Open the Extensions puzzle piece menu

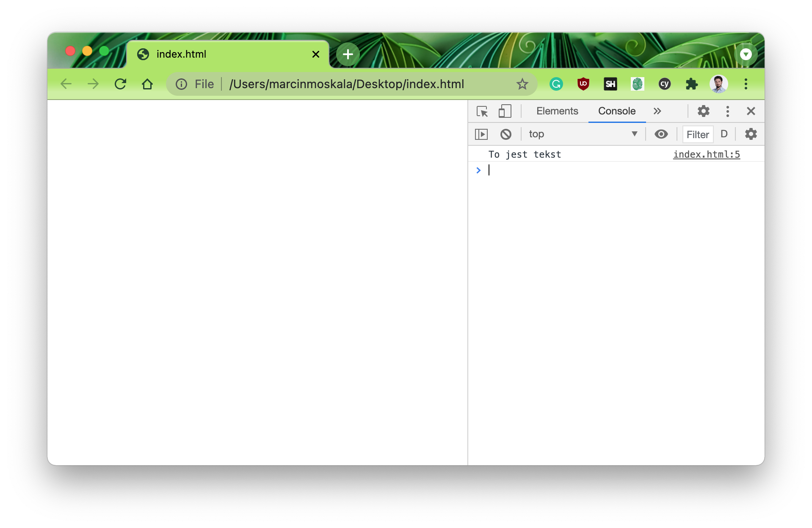click(691, 84)
